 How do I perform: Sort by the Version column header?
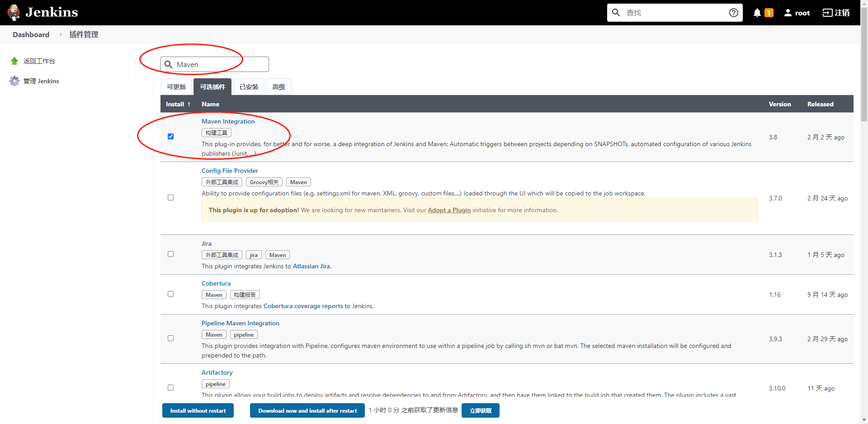coord(780,104)
